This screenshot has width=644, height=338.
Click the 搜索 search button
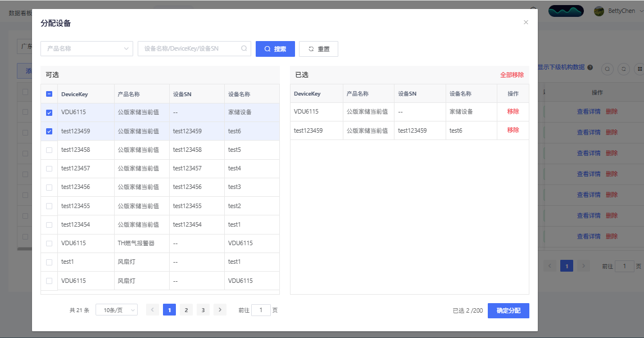coord(275,49)
